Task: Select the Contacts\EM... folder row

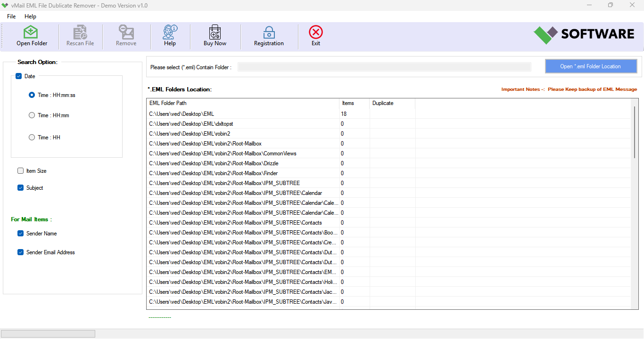Action: point(388,272)
